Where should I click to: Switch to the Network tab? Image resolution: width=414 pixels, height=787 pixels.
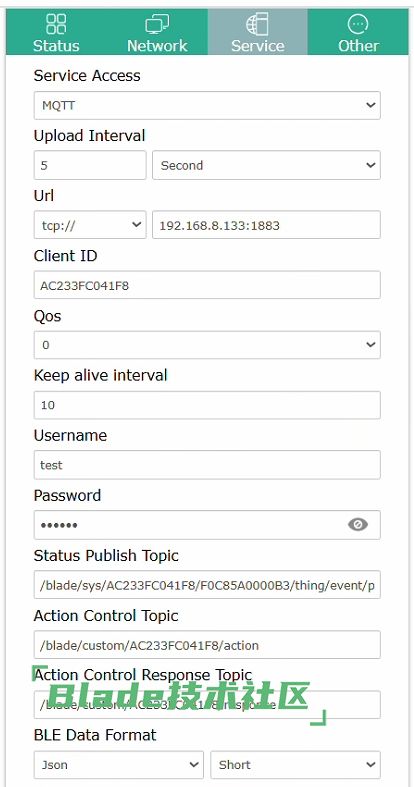coord(157,32)
